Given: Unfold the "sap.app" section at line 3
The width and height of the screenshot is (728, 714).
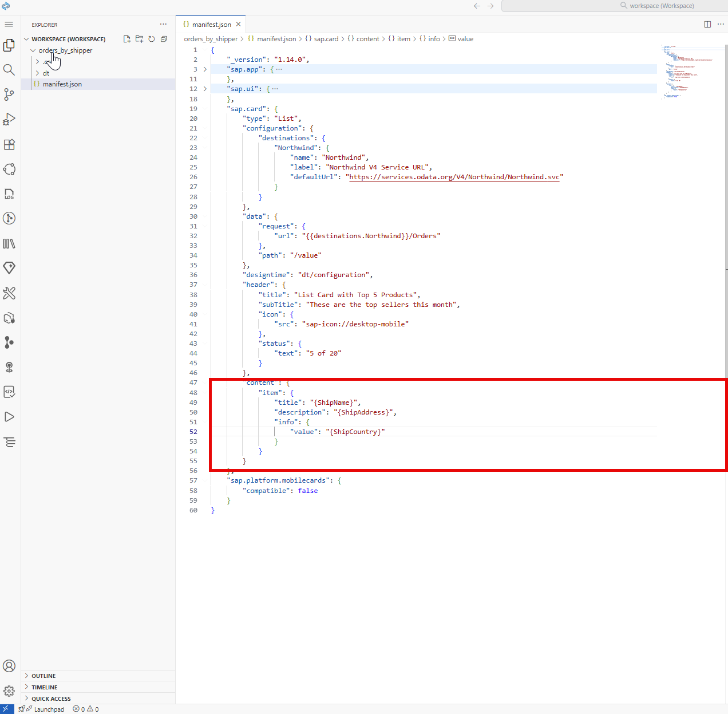Looking at the screenshot, I should click(205, 69).
